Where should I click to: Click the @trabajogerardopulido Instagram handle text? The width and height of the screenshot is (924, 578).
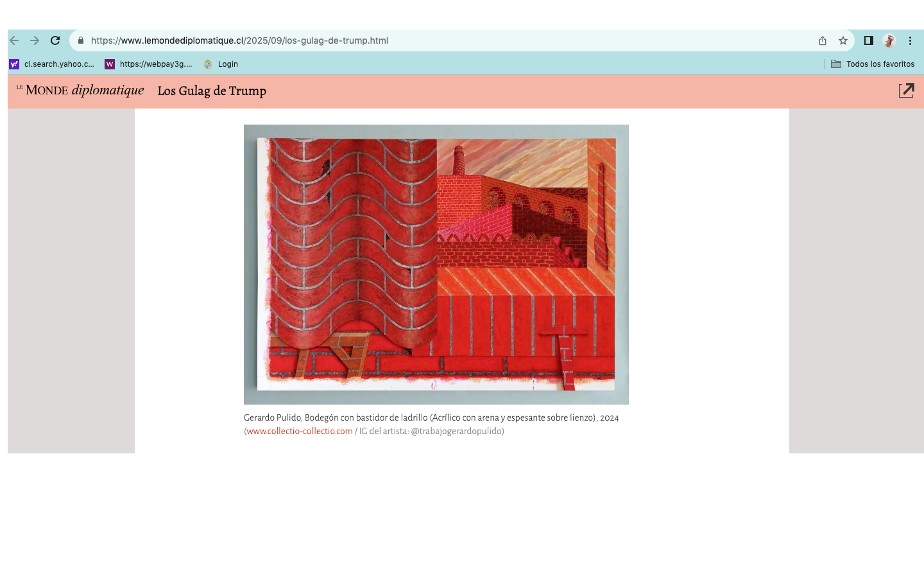(457, 432)
